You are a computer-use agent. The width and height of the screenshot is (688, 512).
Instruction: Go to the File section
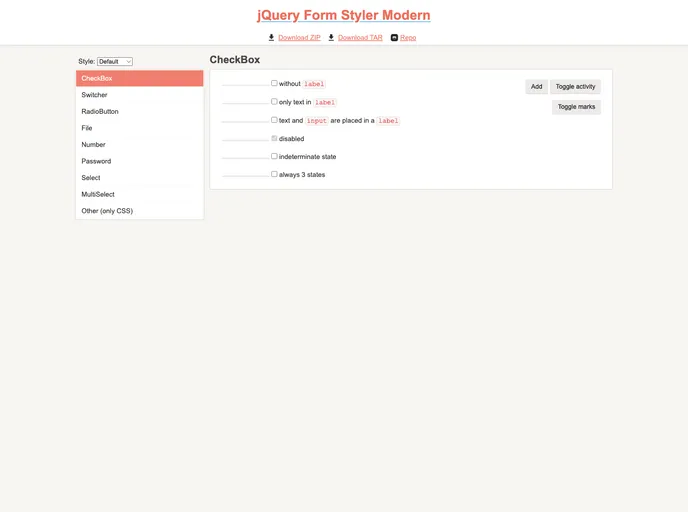(x=140, y=128)
